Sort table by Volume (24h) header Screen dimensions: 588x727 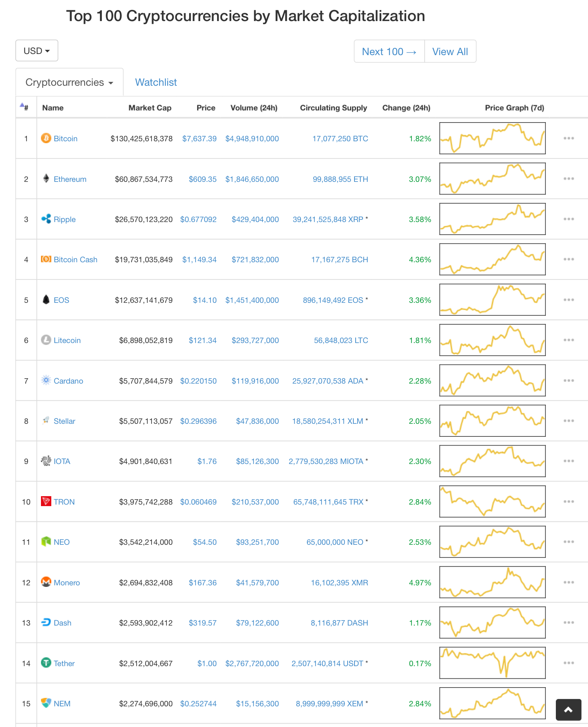254,108
